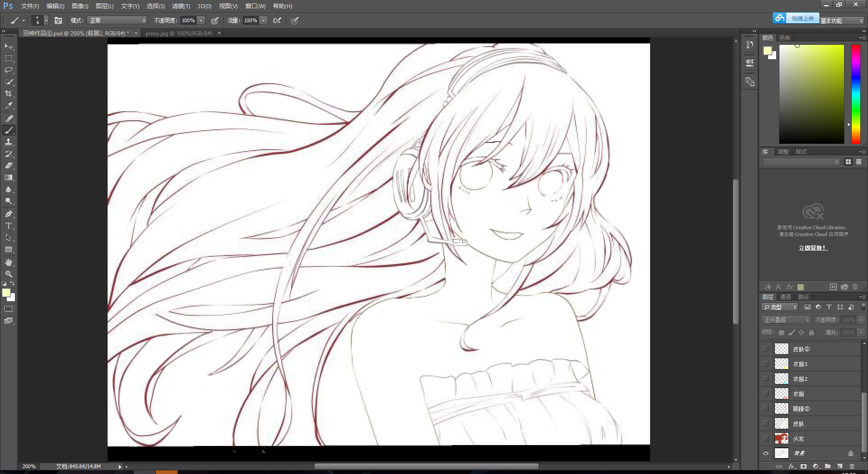Viewport: 868px width, 474px height.
Task: Select the Eraser tool
Action: [x=9, y=166]
